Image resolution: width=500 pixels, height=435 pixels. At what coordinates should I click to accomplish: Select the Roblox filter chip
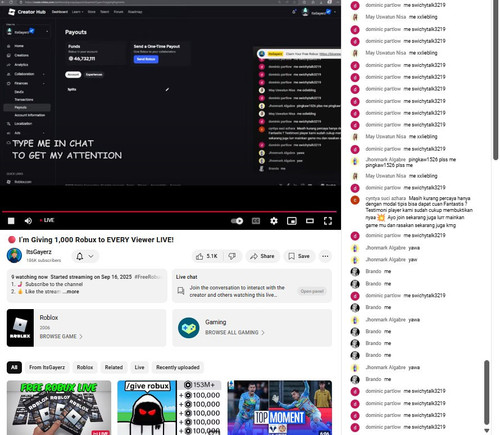pyautogui.click(x=85, y=367)
